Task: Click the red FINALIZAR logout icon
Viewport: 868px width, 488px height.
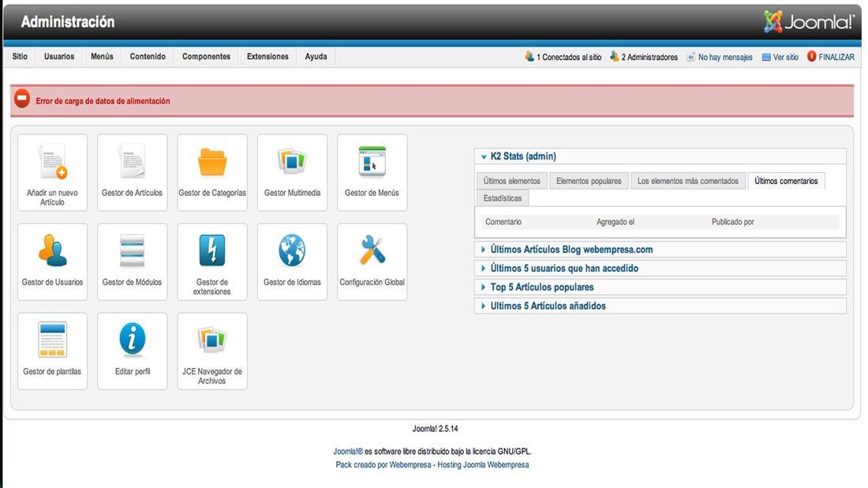Action: point(811,56)
